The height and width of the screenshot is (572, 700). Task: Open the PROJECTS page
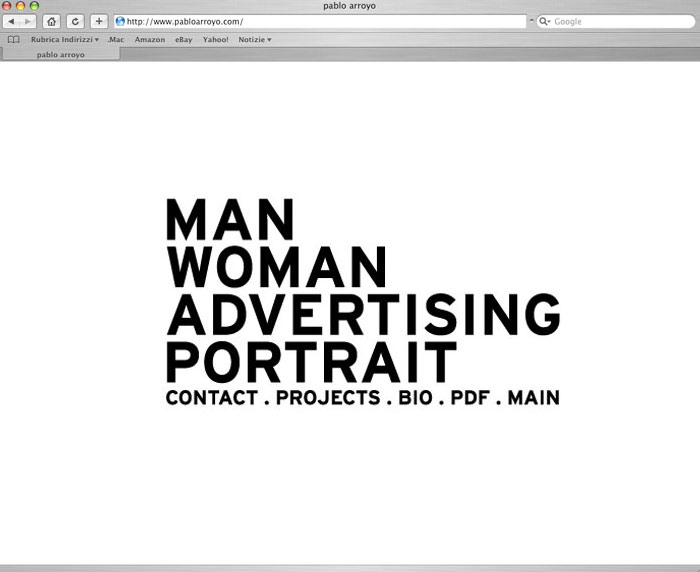[328, 397]
